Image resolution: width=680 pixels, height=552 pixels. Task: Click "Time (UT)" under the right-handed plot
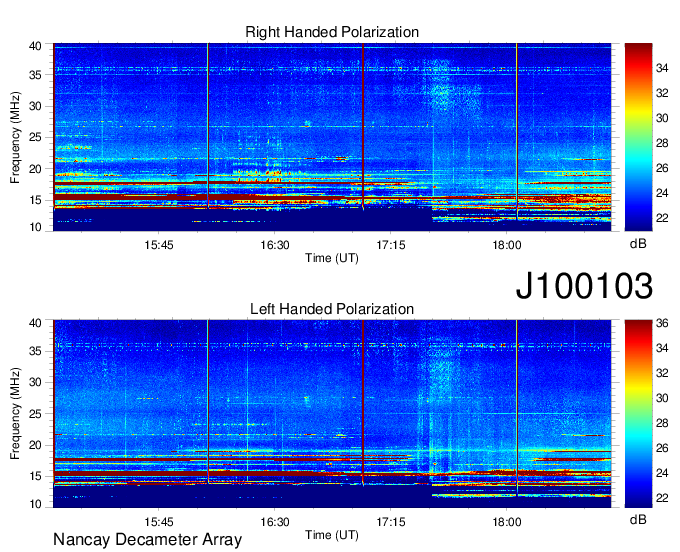tap(332, 258)
